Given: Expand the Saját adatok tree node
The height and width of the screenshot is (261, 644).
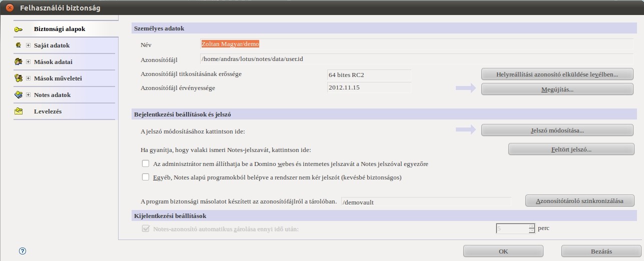Looking at the screenshot, I should 29,45.
